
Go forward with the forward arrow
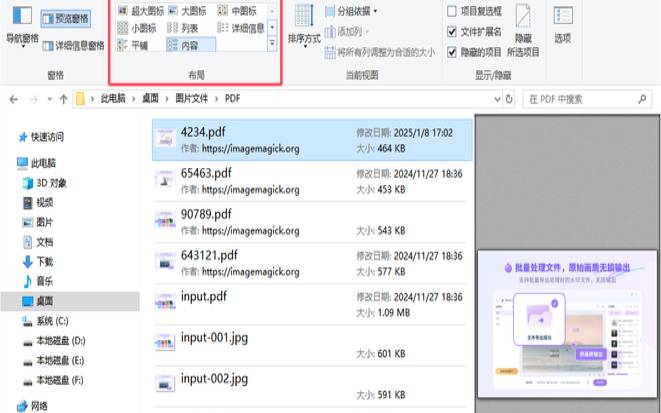point(33,99)
